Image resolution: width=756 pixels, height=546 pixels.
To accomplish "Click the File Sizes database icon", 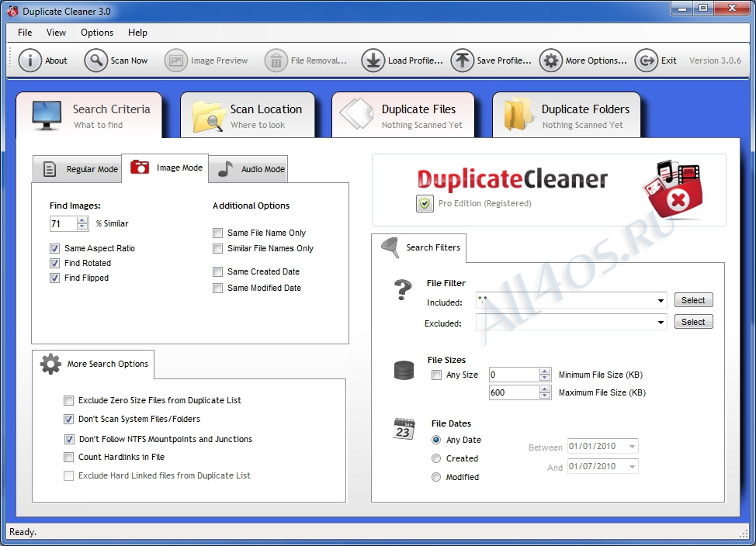I will pos(404,371).
